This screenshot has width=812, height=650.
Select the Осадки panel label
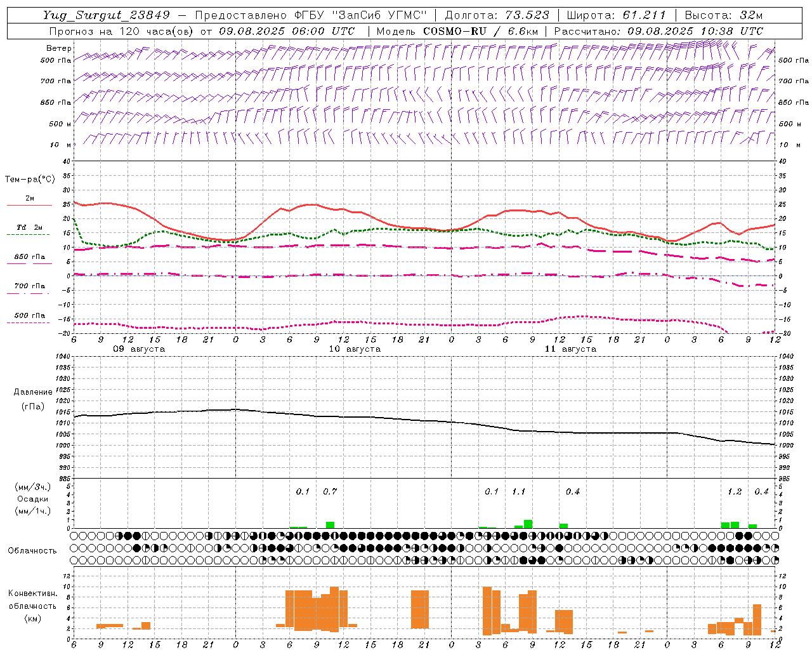32,499
